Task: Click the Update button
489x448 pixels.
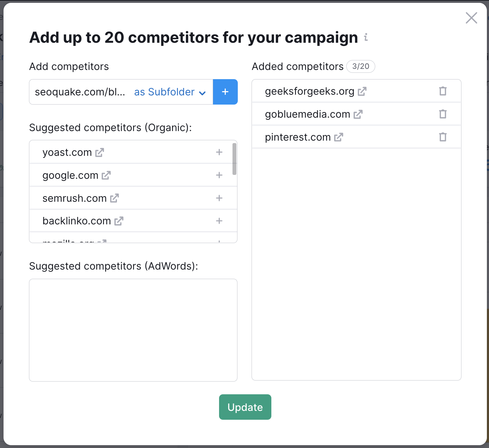Action: [245, 407]
